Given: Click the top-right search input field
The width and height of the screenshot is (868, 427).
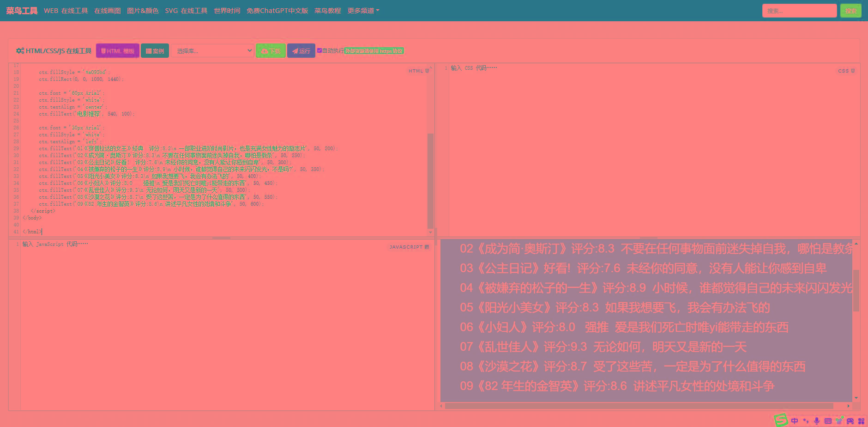Looking at the screenshot, I should tap(799, 11).
